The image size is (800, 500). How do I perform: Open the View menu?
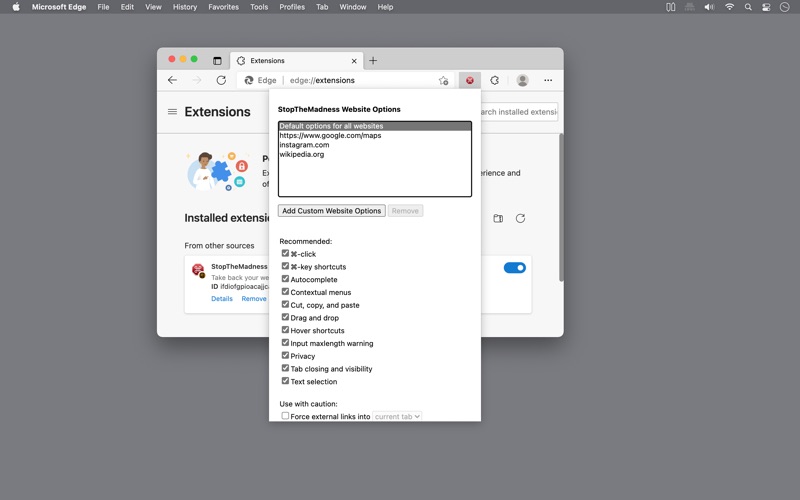153,7
